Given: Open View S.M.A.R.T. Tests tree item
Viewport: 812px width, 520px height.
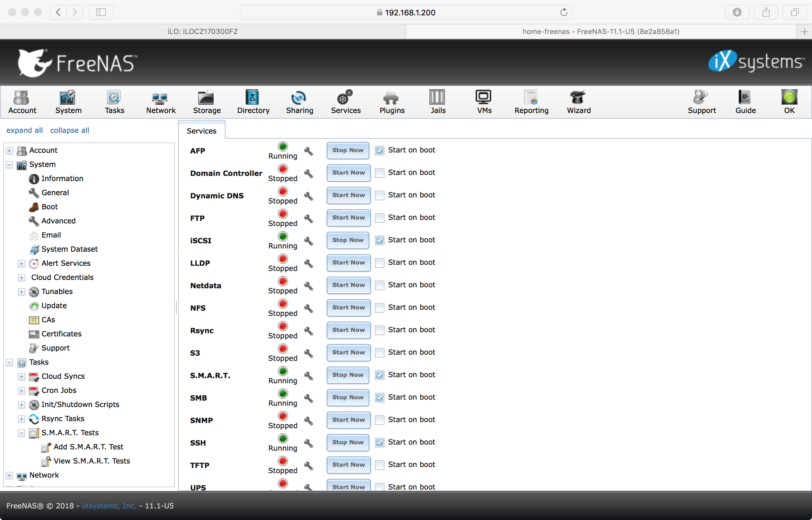Looking at the screenshot, I should click(92, 461).
